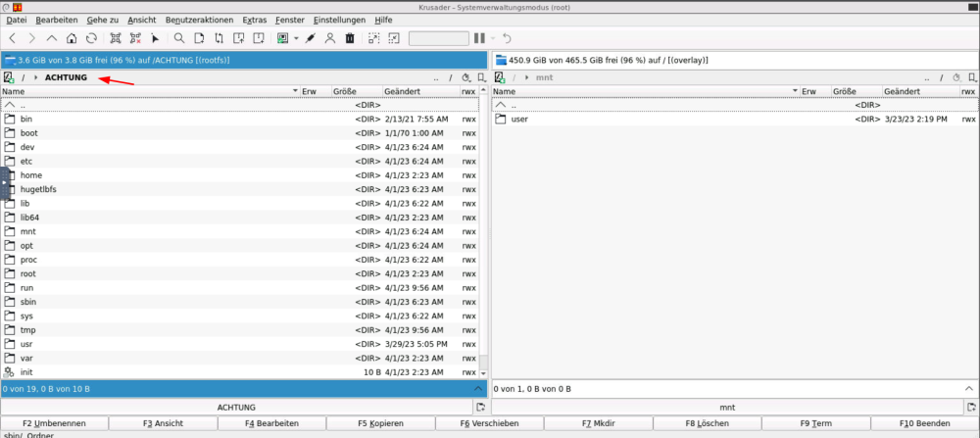Image resolution: width=980 pixels, height=438 pixels.
Task: Open file search with the magnifier icon
Action: tap(179, 39)
